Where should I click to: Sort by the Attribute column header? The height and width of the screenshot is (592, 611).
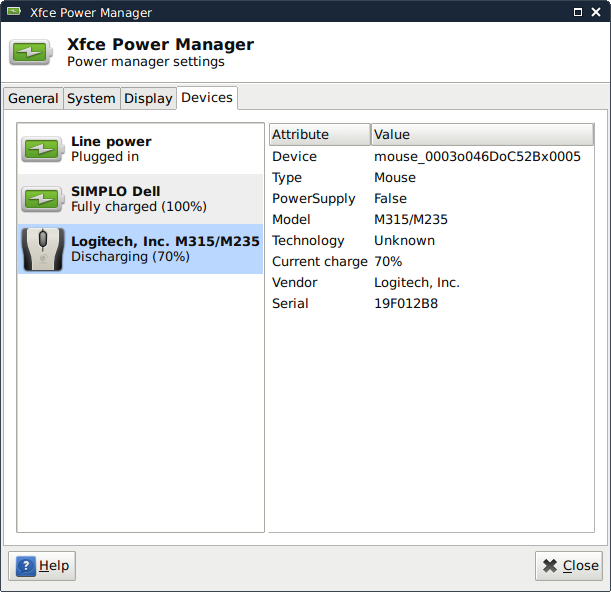pyautogui.click(x=320, y=134)
